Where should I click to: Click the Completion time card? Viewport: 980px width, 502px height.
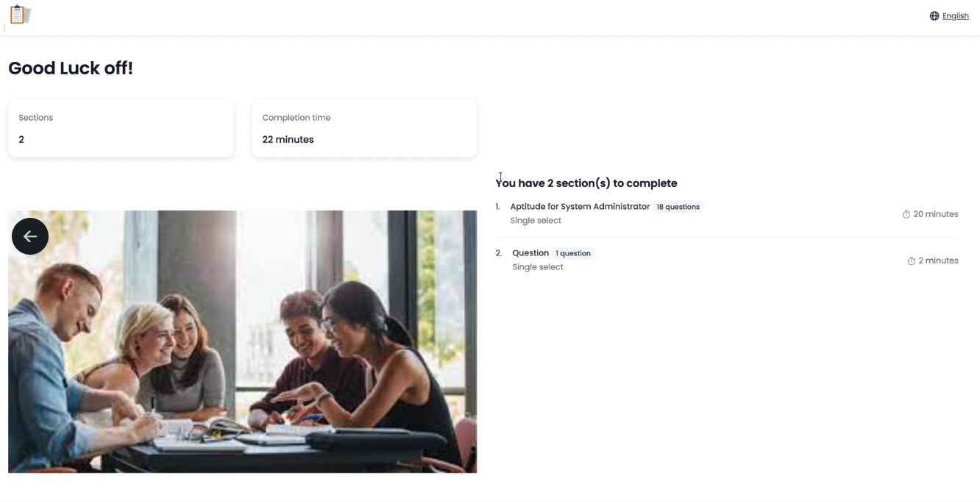pos(364,128)
